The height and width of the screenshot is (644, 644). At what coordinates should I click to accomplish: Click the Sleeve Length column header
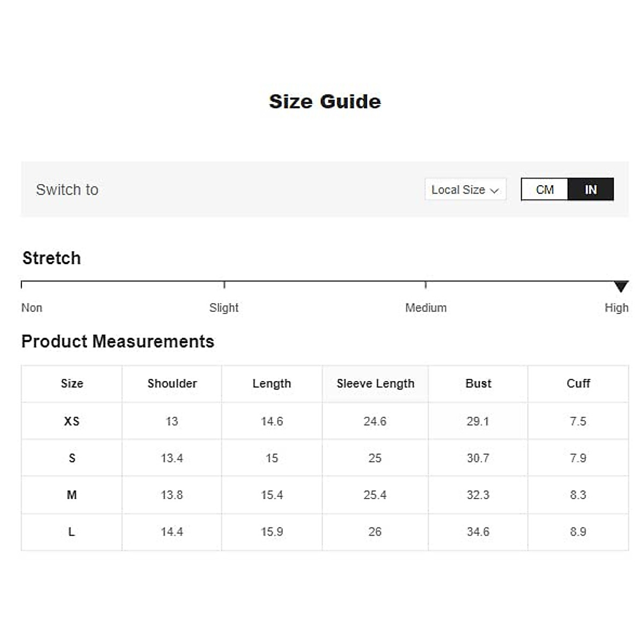(375, 384)
